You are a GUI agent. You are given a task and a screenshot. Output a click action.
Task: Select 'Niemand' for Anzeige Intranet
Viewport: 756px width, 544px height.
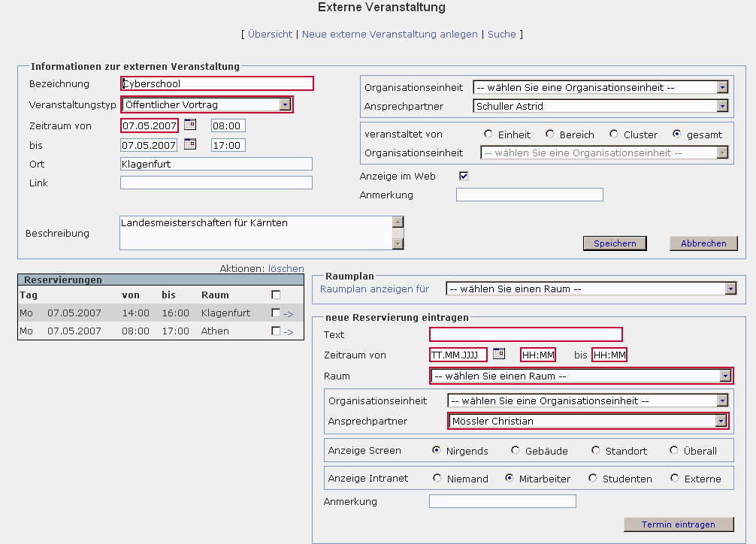(437, 478)
